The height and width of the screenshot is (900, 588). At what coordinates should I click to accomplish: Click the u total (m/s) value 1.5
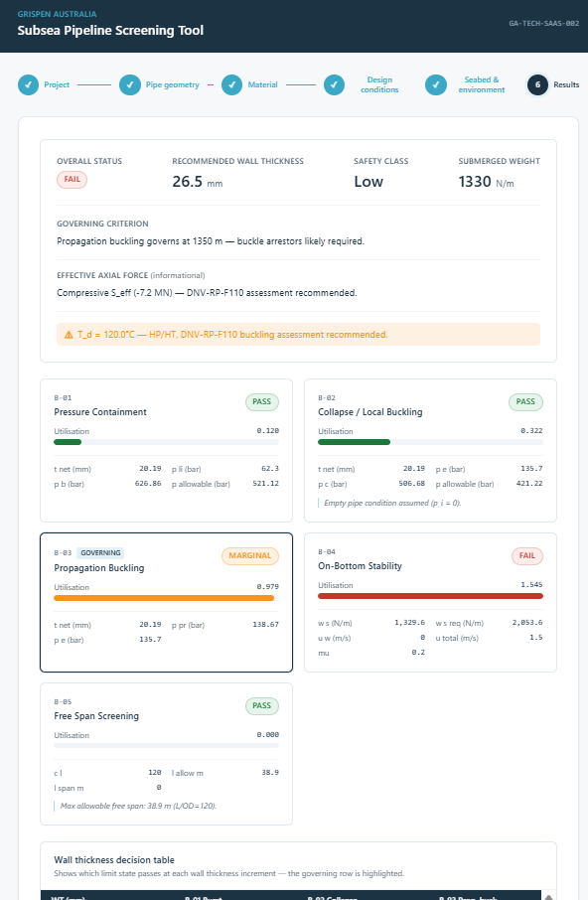pos(536,638)
